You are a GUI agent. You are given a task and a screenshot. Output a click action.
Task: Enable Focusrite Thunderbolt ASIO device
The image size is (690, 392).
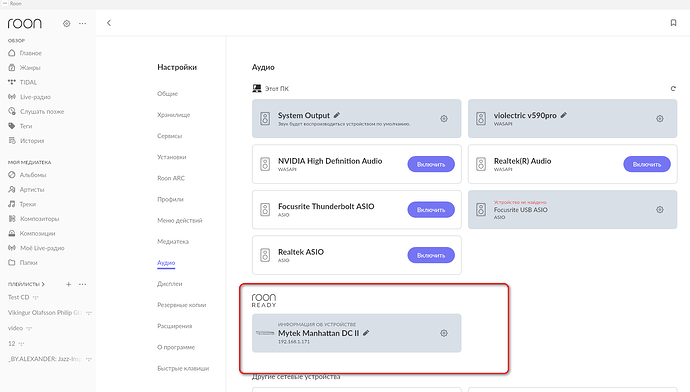pos(431,210)
